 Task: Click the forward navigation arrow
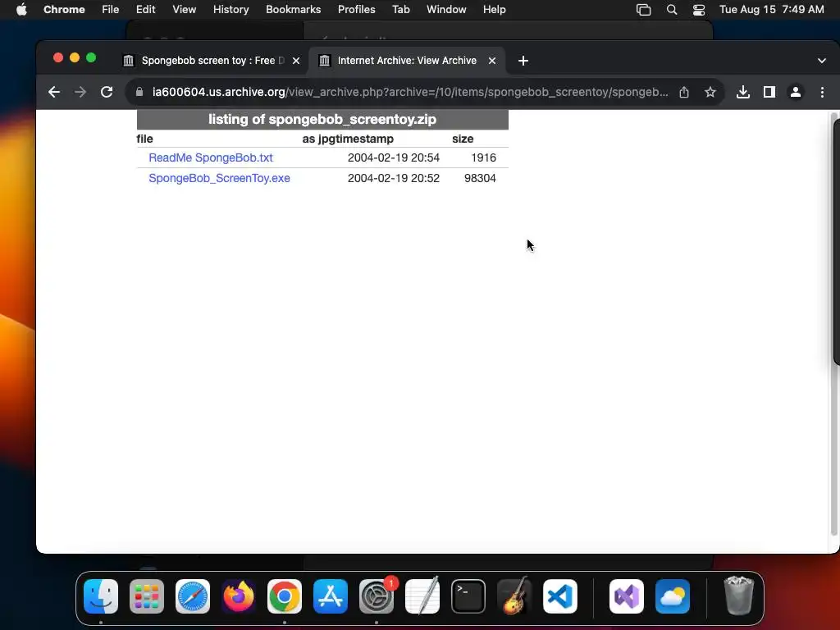80,92
